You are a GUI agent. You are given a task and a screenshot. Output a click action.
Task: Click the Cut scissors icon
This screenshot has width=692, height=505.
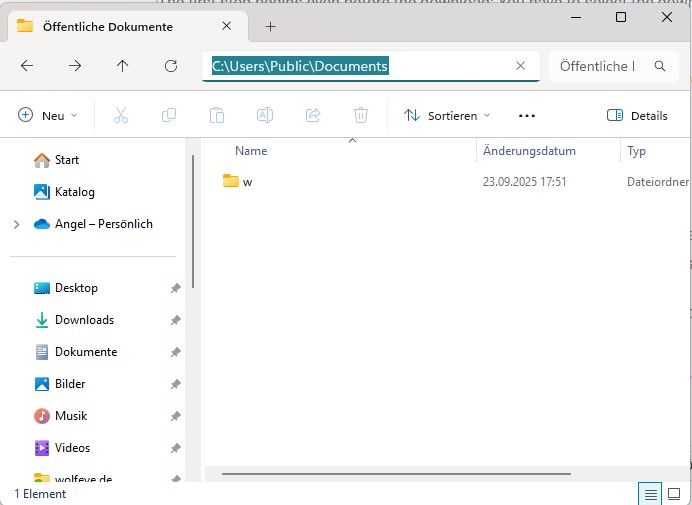point(121,115)
